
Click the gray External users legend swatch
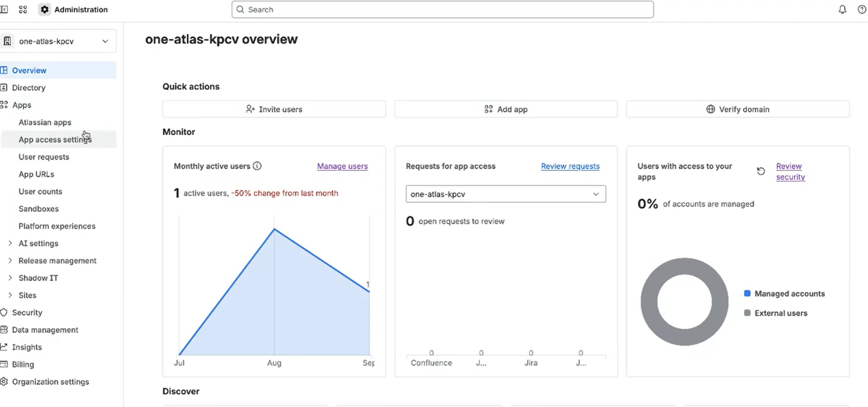click(747, 313)
